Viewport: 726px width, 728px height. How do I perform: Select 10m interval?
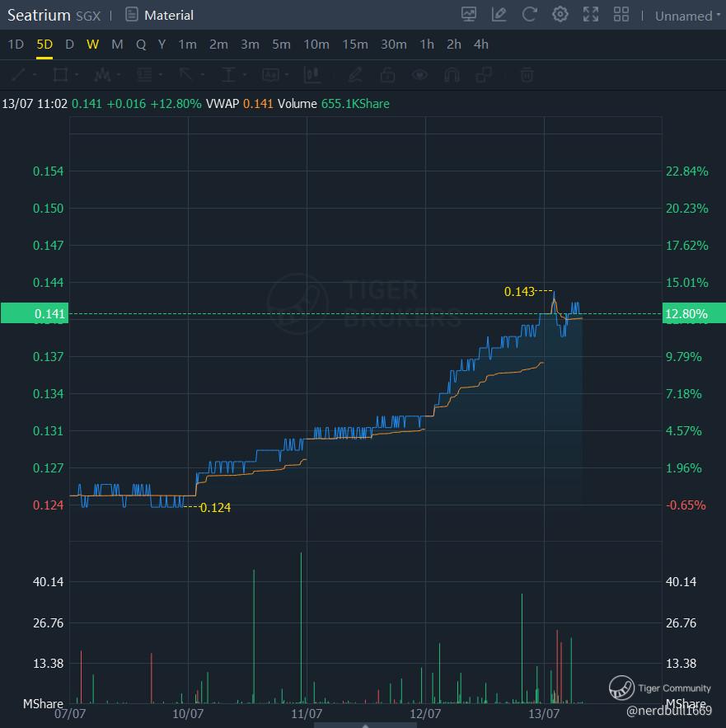click(316, 44)
